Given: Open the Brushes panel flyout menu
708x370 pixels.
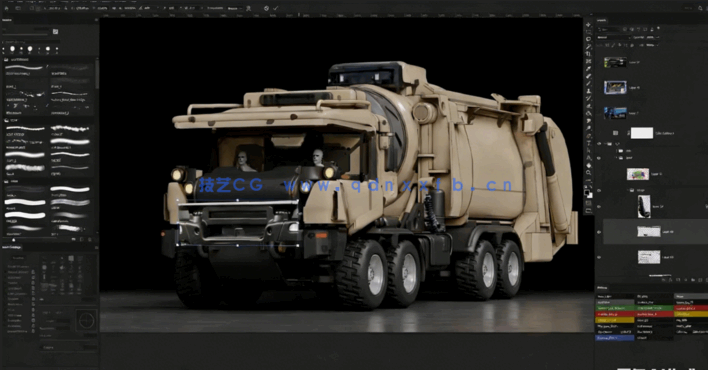Looking at the screenshot, I should (x=96, y=20).
